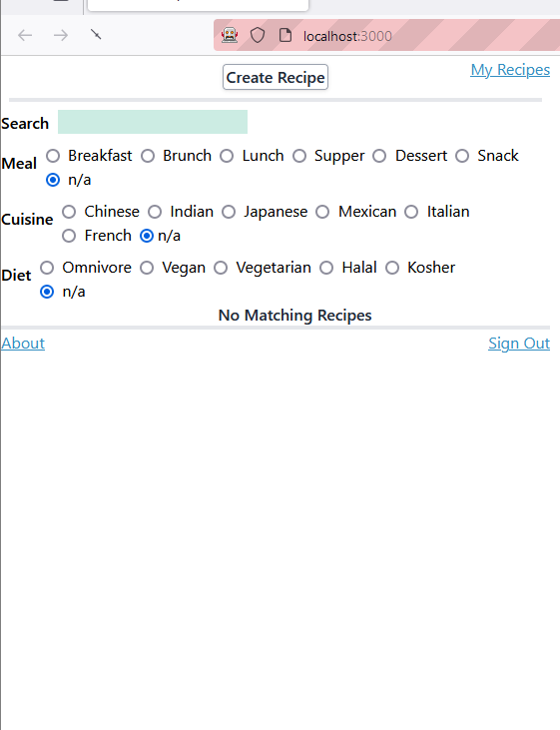The height and width of the screenshot is (730, 560).
Task: Click the Sign Out link
Action: [519, 344]
